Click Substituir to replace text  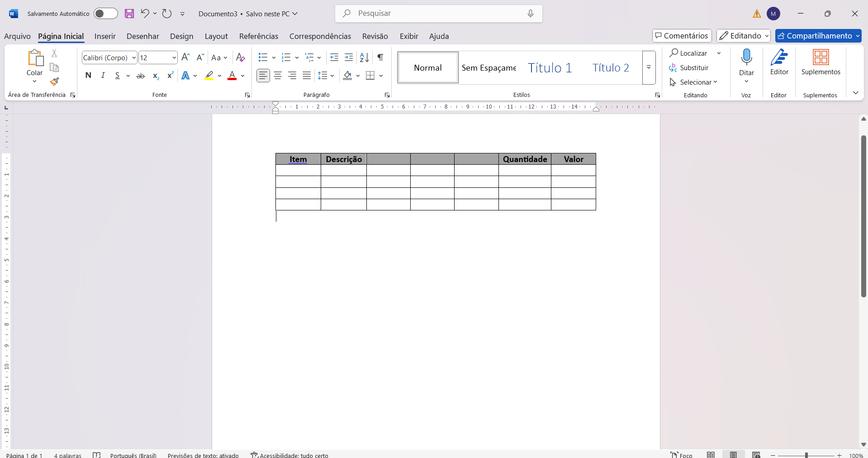click(689, 68)
